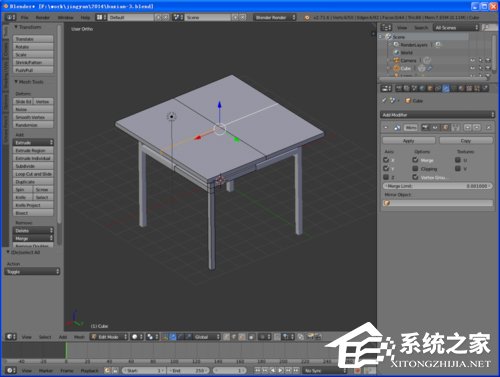Open the properties editor type selector icon

386,88
